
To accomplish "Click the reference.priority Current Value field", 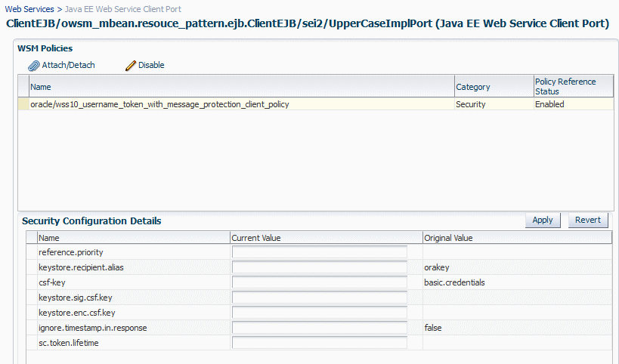I will click(320, 252).
